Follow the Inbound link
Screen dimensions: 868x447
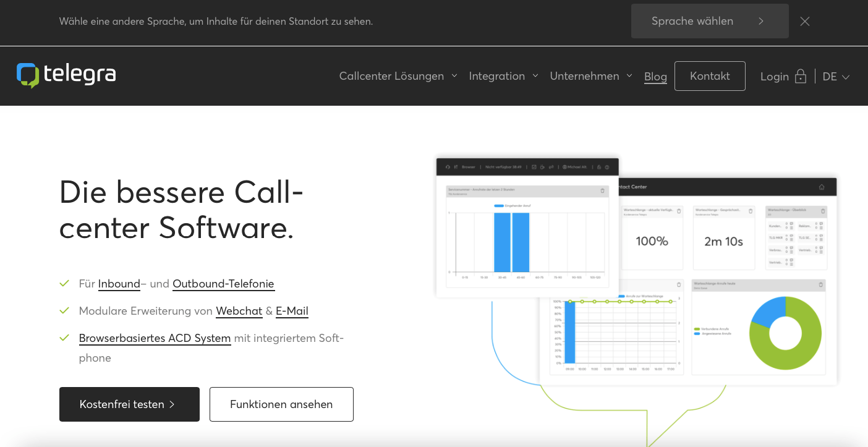119,284
